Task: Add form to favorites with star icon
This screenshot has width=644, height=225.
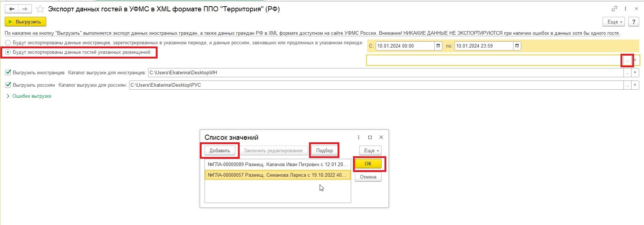Action: [40, 9]
